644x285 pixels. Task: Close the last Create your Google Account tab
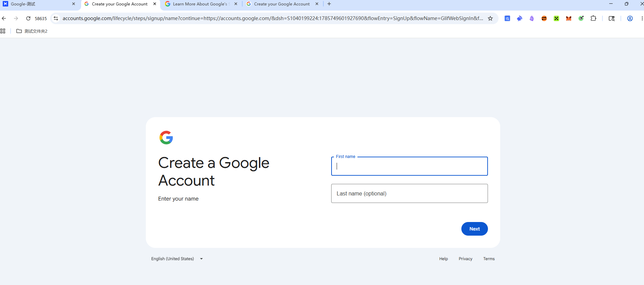click(317, 4)
